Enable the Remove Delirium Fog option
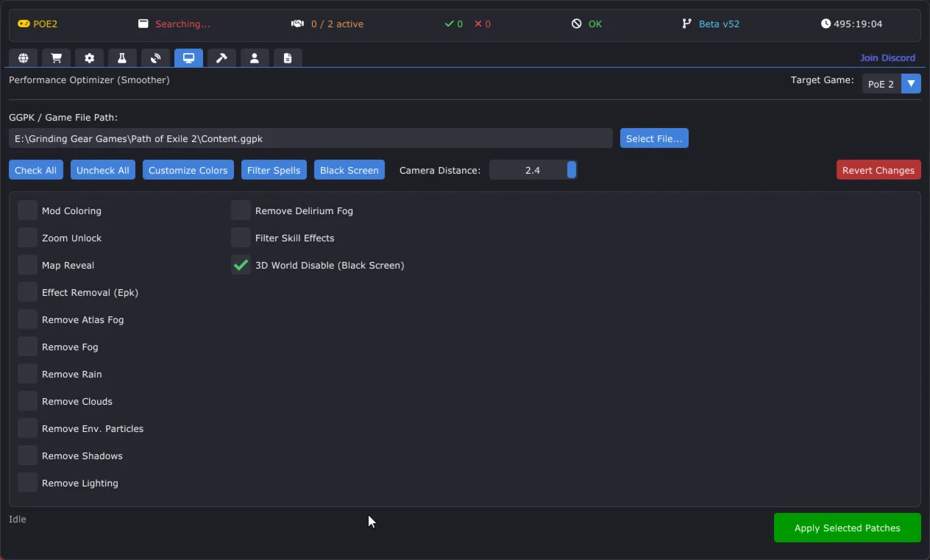The height and width of the screenshot is (560, 930). [x=241, y=210]
